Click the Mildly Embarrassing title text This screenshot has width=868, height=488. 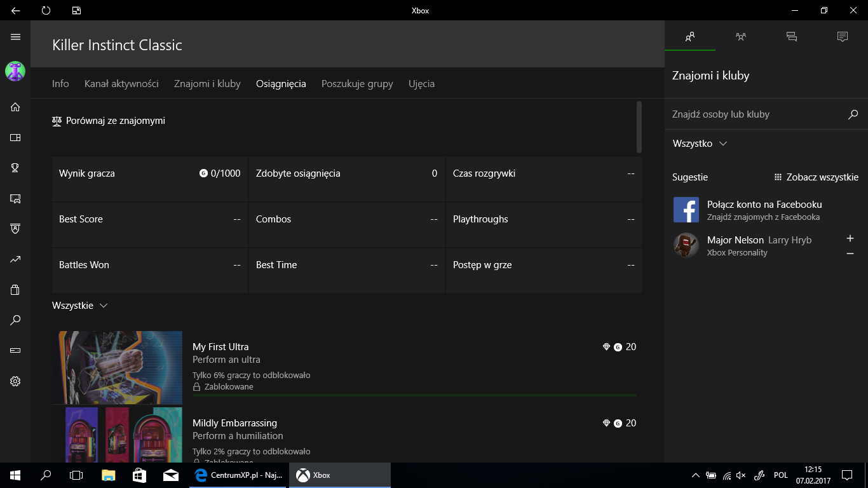(x=234, y=423)
